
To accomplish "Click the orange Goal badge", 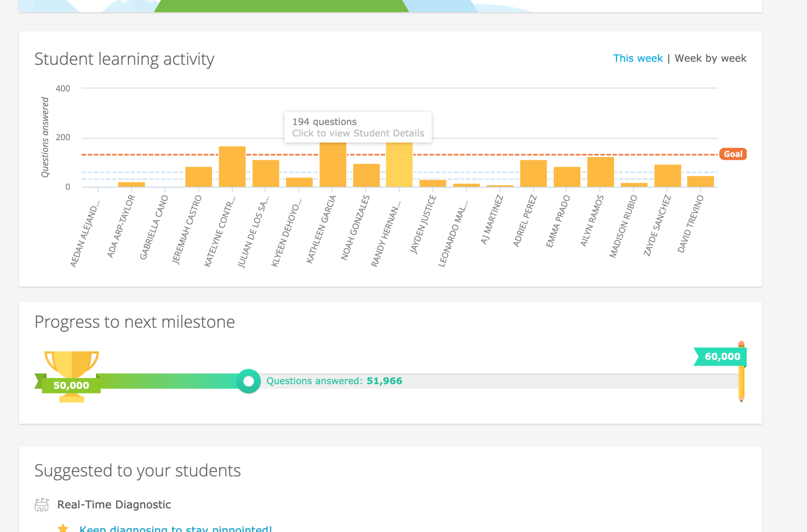I will pos(733,154).
